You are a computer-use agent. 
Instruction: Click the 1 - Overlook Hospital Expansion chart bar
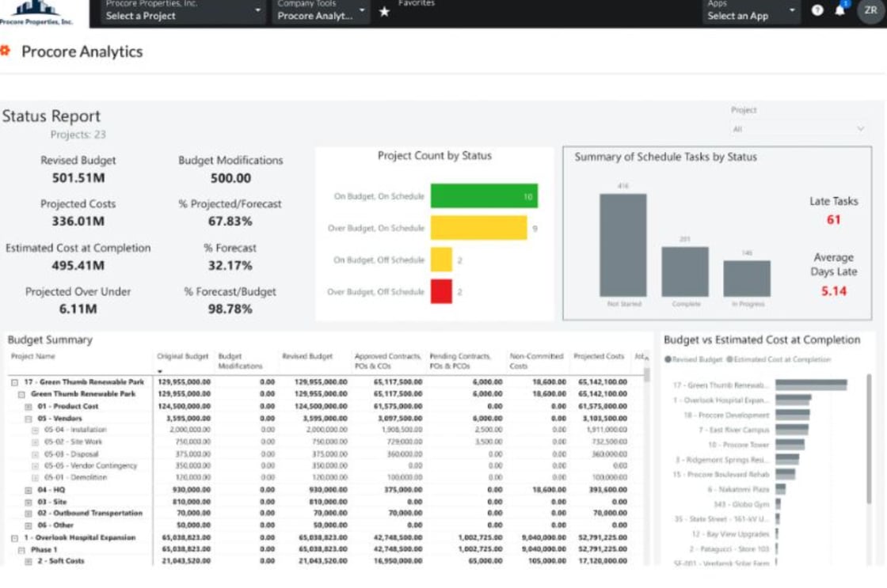click(x=793, y=400)
